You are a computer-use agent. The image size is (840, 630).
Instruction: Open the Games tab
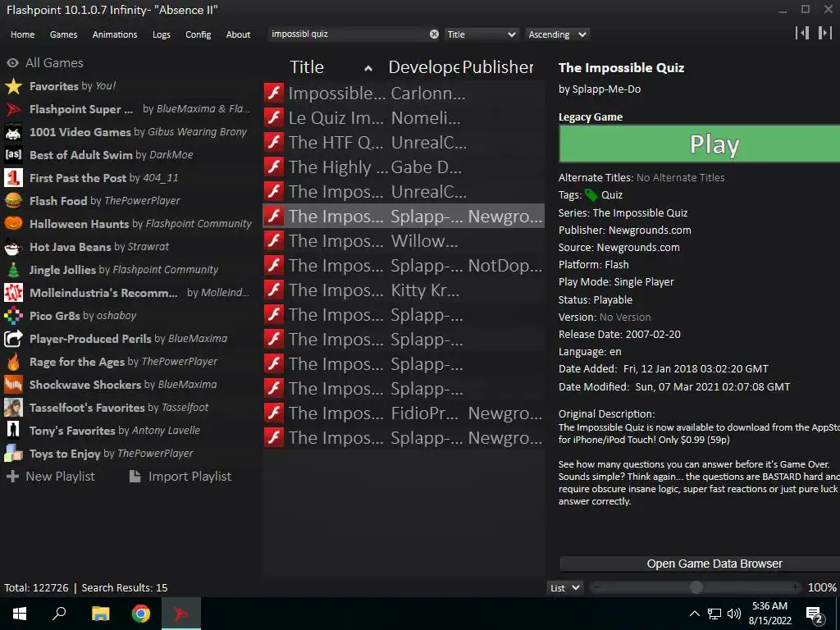[x=63, y=34]
